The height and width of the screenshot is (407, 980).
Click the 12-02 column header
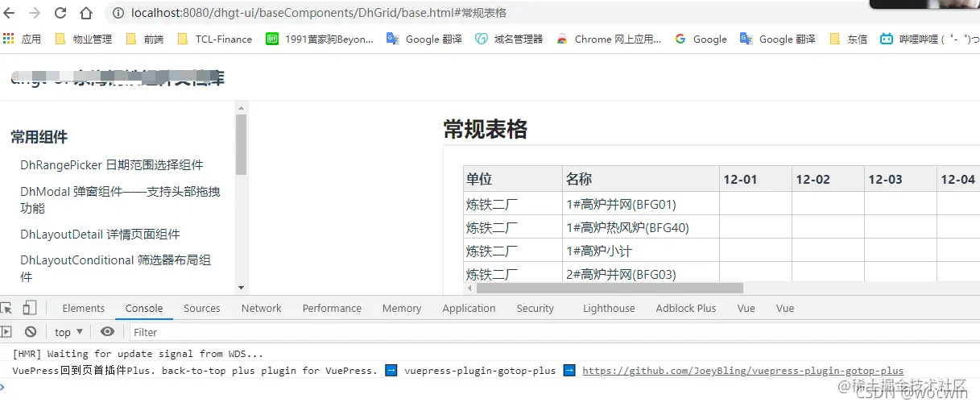(x=828, y=179)
